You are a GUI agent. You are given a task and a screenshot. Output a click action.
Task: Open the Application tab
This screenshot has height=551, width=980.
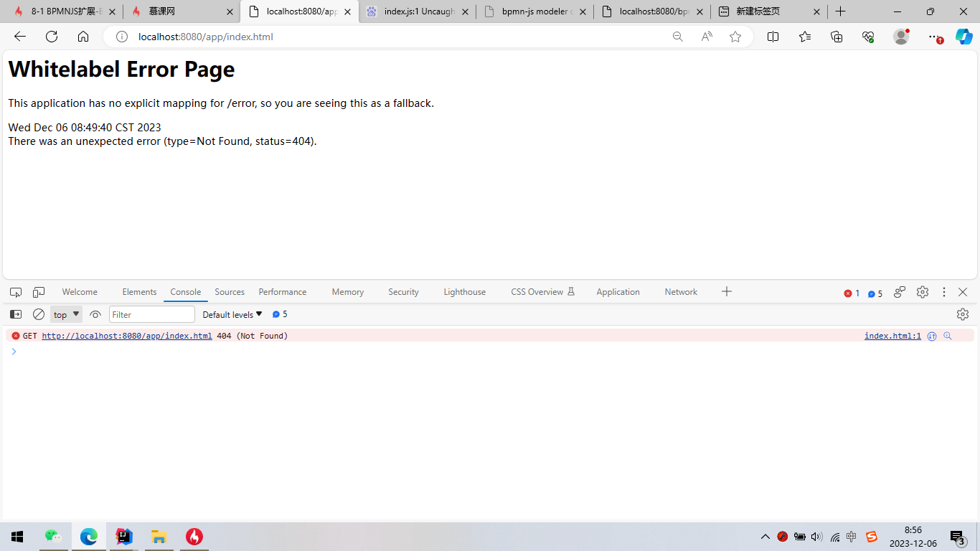click(618, 292)
